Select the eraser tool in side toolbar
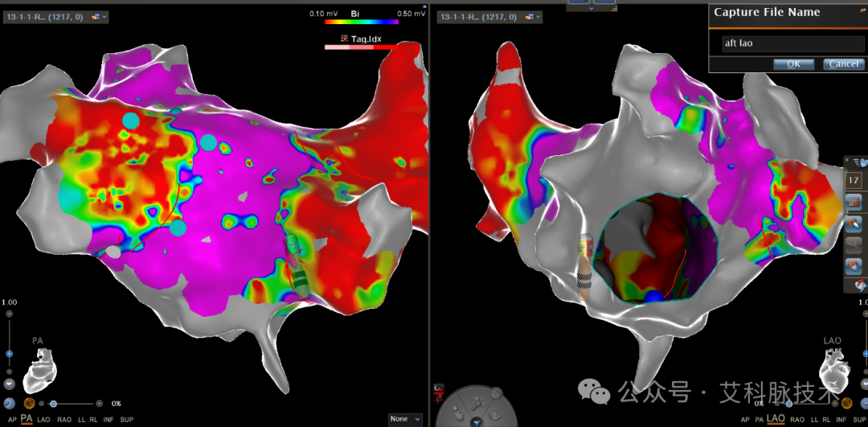The width and height of the screenshot is (868, 427). tap(853, 224)
